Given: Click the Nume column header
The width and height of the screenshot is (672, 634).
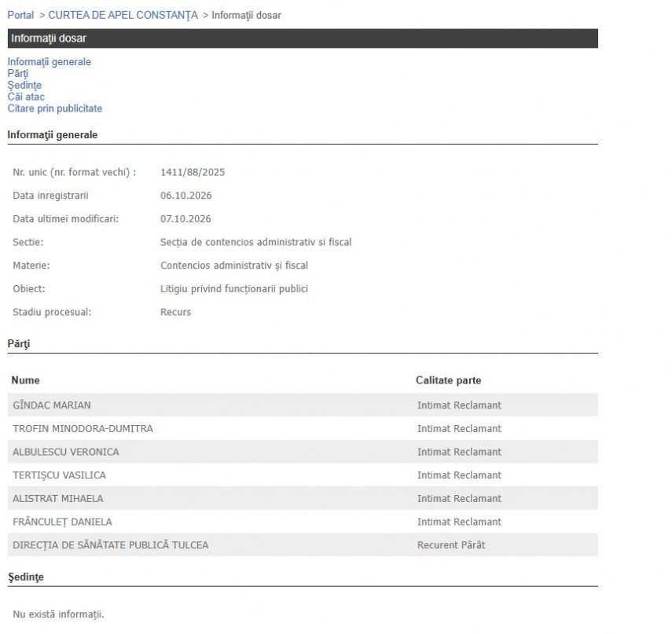Looking at the screenshot, I should pos(25,380).
